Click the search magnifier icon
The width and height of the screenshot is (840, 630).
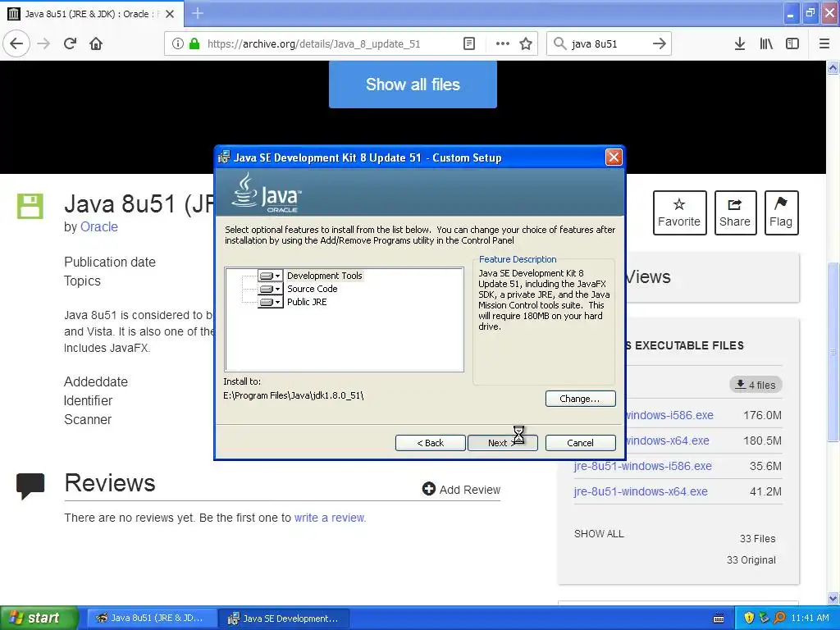(x=559, y=43)
